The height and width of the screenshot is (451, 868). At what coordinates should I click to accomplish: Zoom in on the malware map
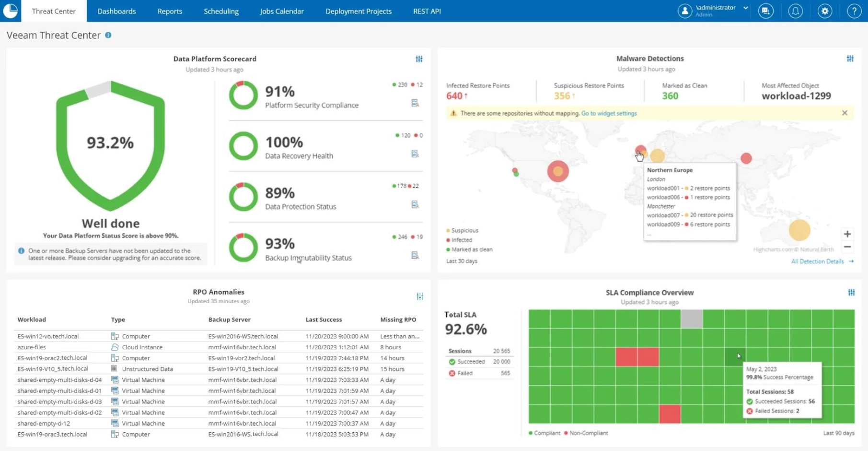point(847,234)
